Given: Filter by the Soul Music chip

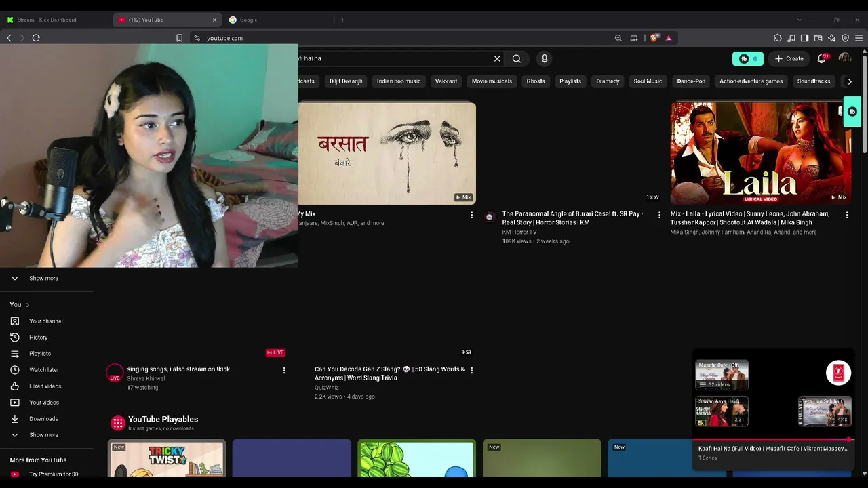Looking at the screenshot, I should pos(648,81).
